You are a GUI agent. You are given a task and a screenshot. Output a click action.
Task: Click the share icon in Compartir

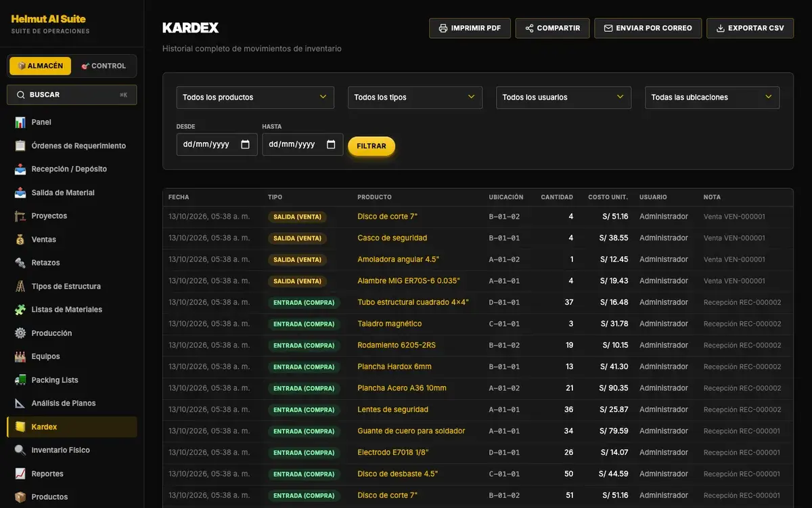529,28
